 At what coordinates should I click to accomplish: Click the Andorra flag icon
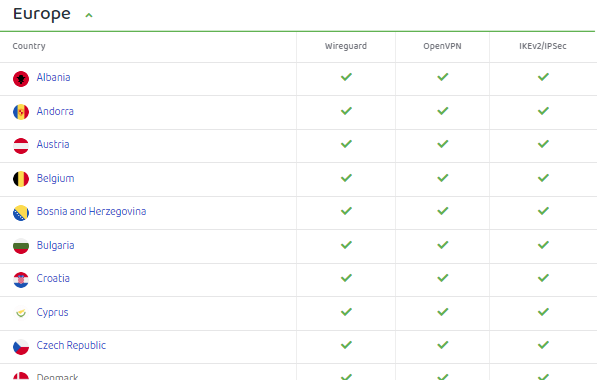click(21, 112)
